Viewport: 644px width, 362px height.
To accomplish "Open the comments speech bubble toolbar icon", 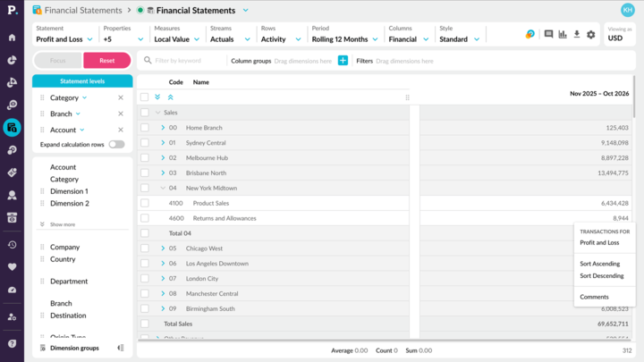I will (x=548, y=34).
